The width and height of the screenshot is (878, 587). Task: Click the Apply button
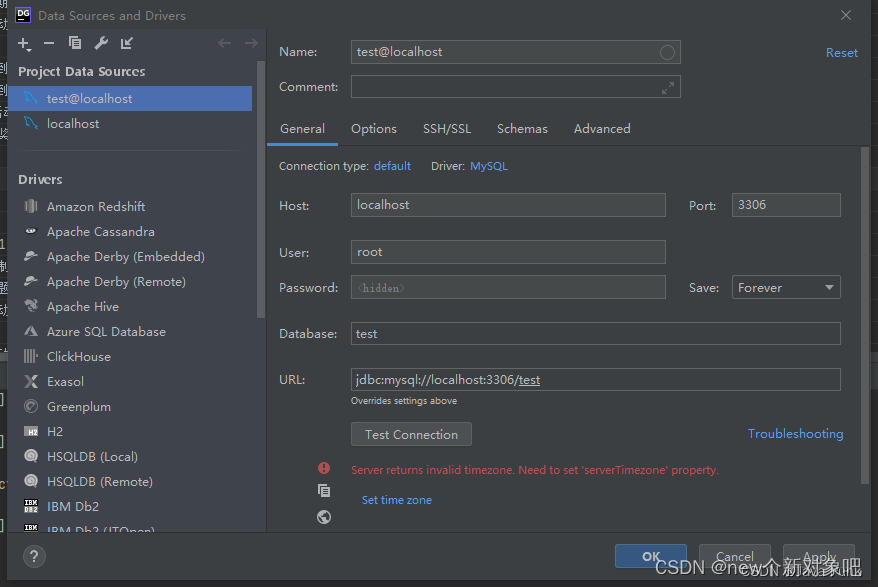coord(819,556)
